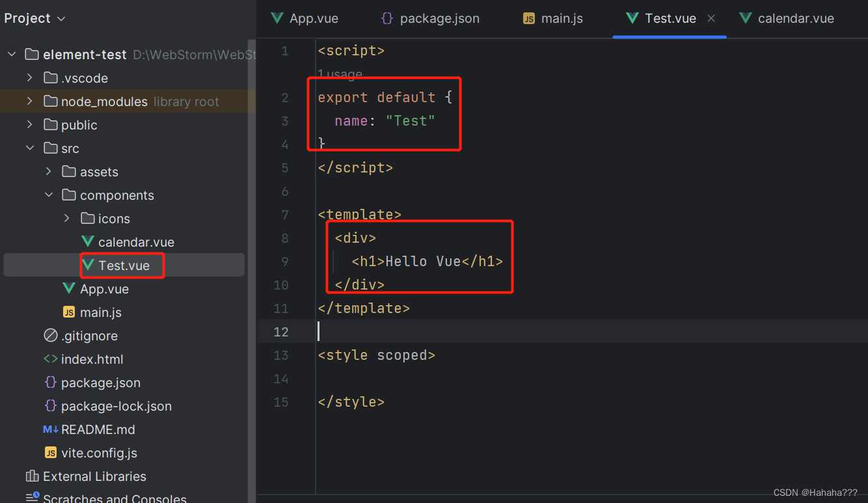
Task: Collapse the element-test root folder
Action: click(12, 55)
